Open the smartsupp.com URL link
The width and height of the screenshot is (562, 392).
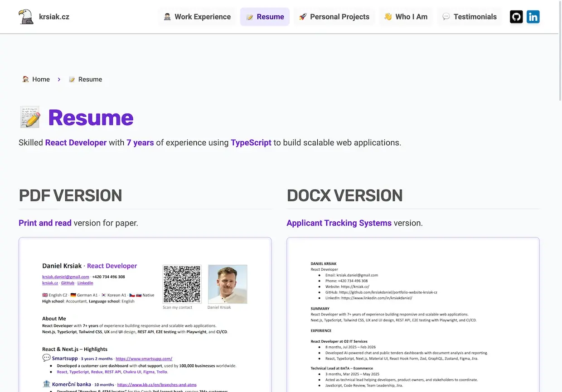pos(144,359)
